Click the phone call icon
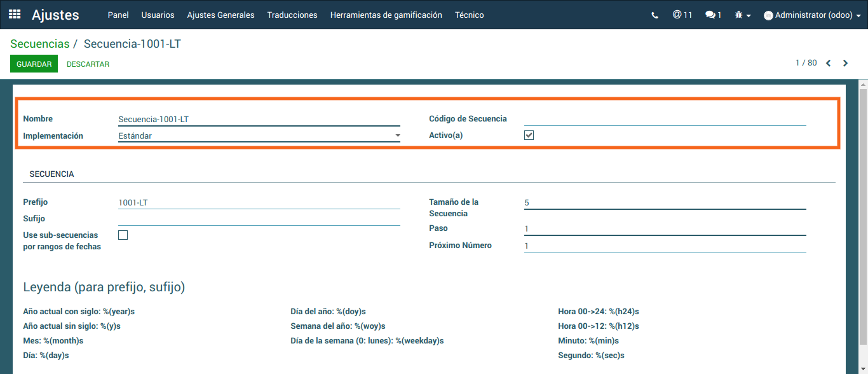This screenshot has height=374, width=868. (x=655, y=15)
